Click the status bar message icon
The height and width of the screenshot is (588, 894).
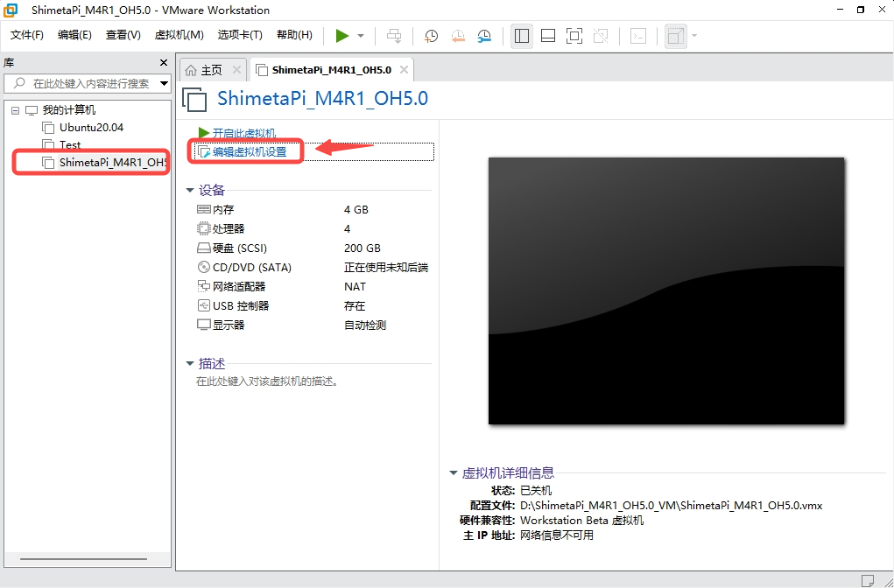(x=868, y=581)
